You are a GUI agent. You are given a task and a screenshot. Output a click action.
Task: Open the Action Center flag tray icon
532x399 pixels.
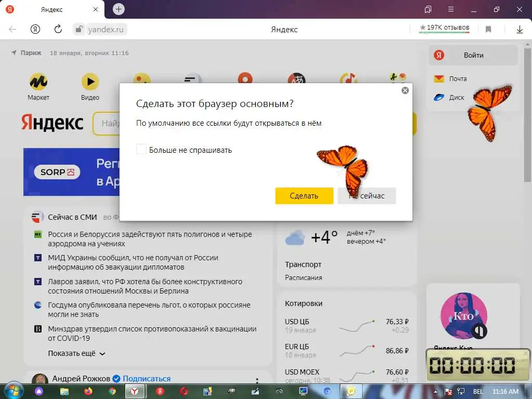[x=448, y=392]
